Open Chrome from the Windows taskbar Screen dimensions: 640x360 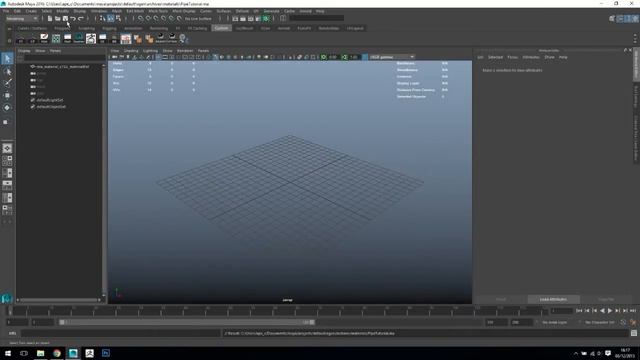[57, 353]
